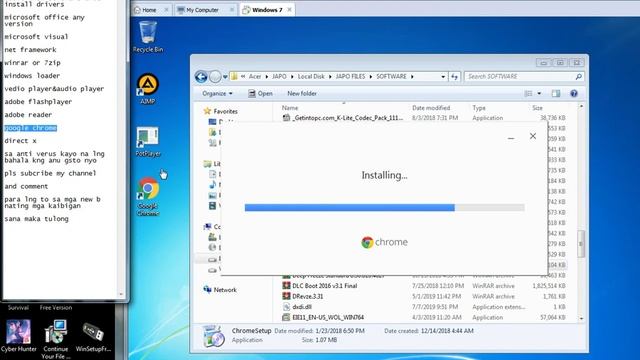Click the notepad scrollbar down arrow

(121, 294)
